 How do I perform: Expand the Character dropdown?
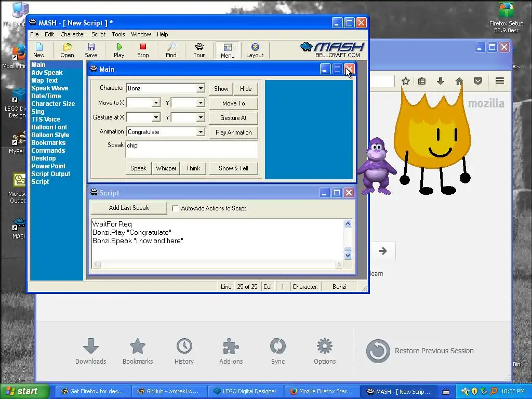[x=201, y=88]
